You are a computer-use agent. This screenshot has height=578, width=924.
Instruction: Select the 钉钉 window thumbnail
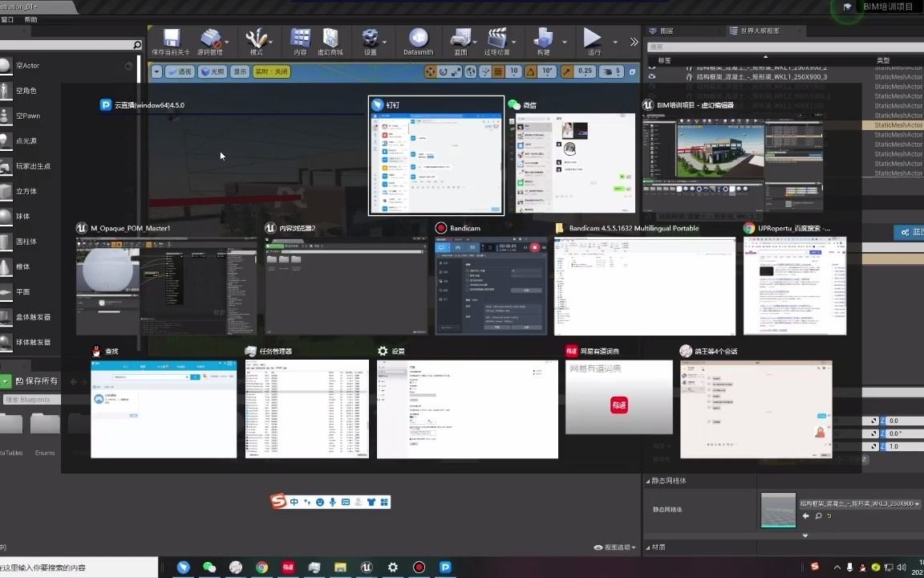pos(436,155)
